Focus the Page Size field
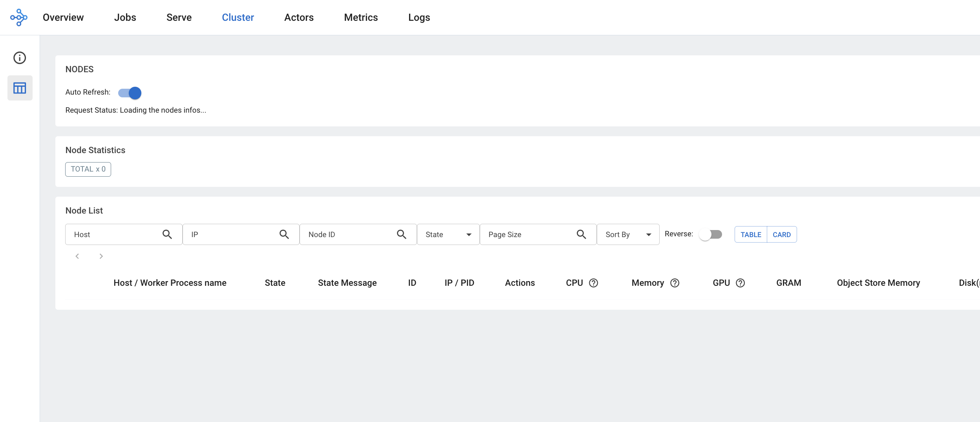The width and height of the screenshot is (980, 422). (538, 234)
